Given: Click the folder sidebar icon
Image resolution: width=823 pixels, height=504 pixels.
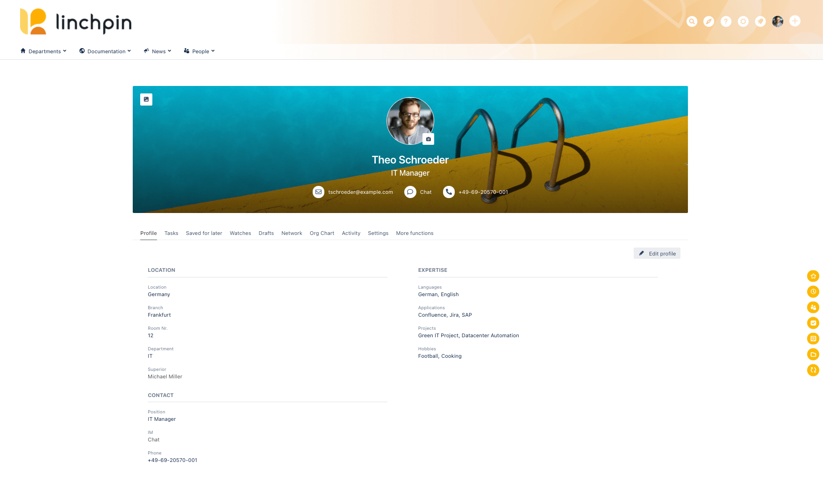Looking at the screenshot, I should pos(813,355).
